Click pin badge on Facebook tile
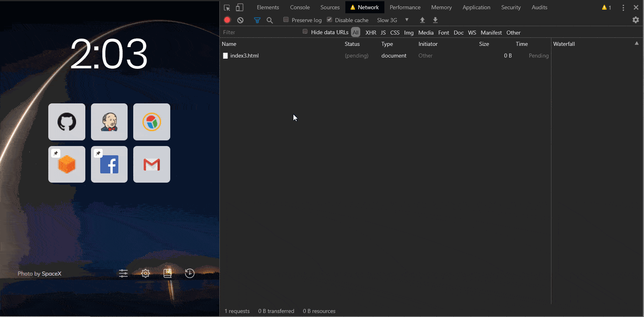644x317 pixels. [98, 153]
